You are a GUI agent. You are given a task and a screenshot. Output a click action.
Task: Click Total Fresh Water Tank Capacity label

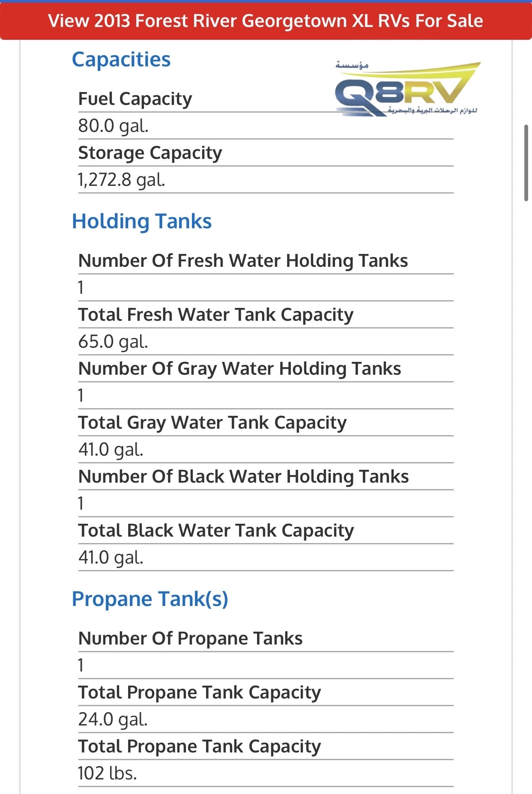(x=216, y=315)
